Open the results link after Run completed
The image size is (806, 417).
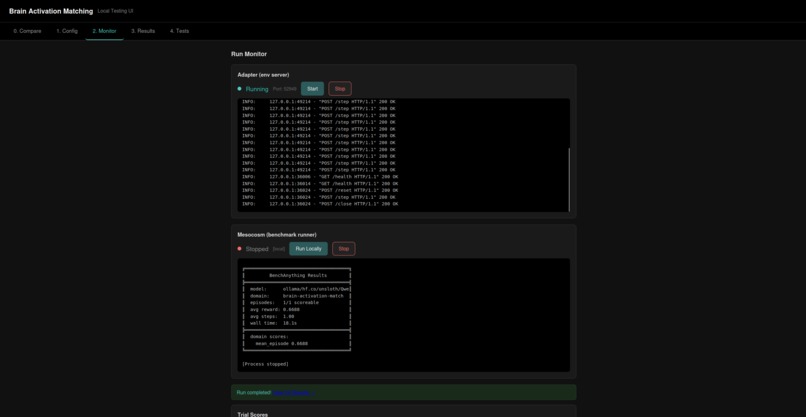294,392
